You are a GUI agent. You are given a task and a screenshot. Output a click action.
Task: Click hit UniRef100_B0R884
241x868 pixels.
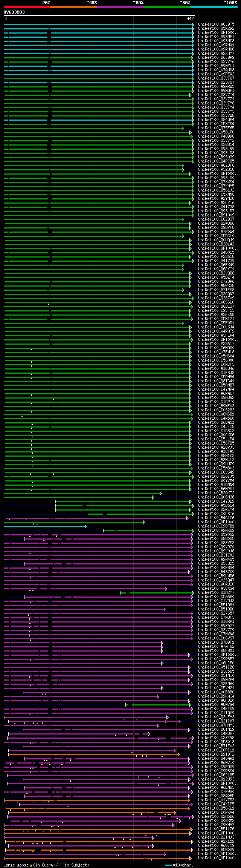point(216,567)
